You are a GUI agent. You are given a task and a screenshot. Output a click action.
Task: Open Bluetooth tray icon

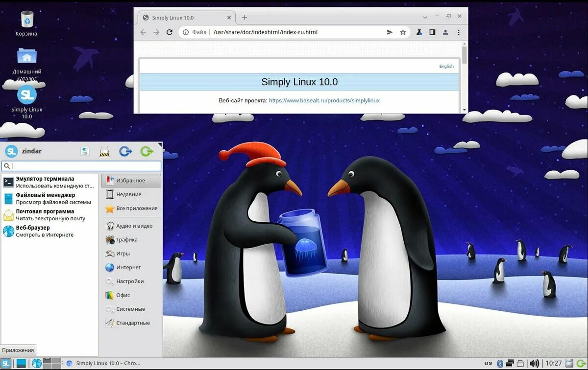(x=500, y=363)
